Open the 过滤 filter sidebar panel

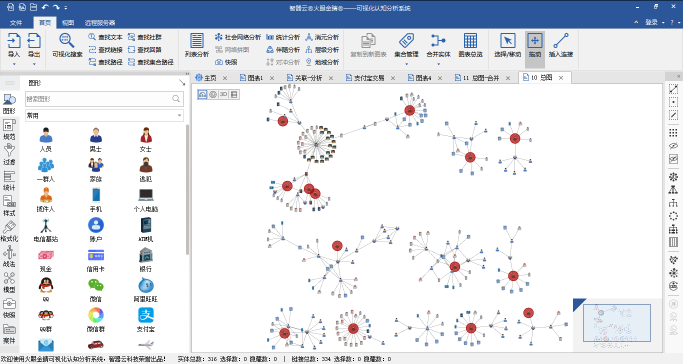point(9,154)
